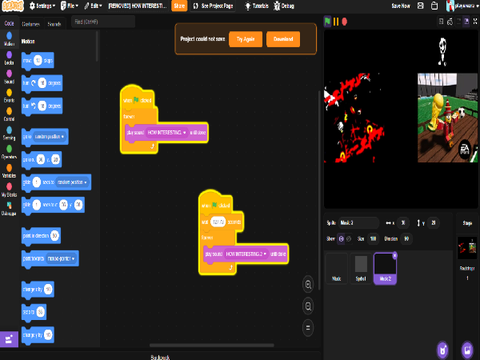480x360 pixels.
Task: Select the Control block category
Action: pos(9,114)
